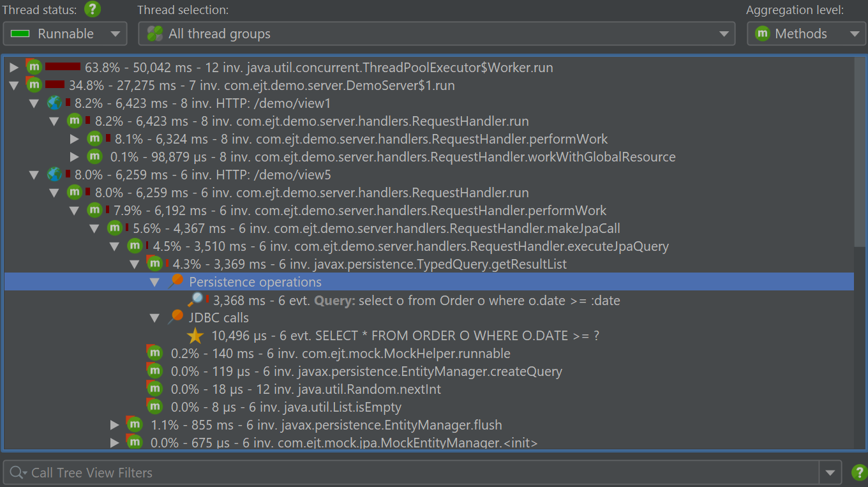Click the green m icon in Aggregation level
Screen dimensions: 868x487
762,33
